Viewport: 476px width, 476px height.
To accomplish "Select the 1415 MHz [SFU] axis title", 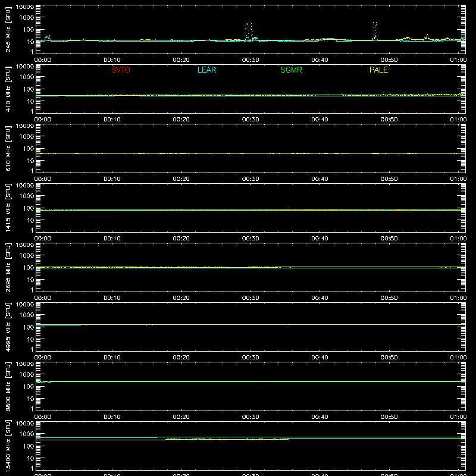I will click(8, 208).
